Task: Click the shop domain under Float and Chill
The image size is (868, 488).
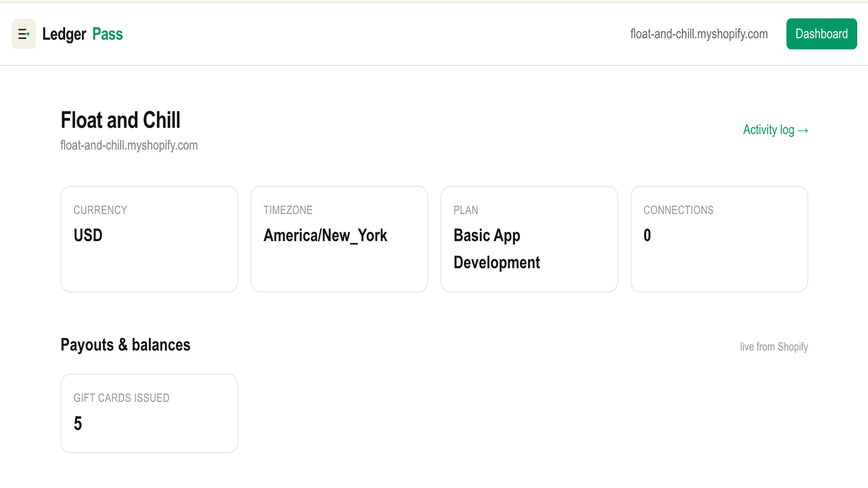Action: [x=129, y=145]
